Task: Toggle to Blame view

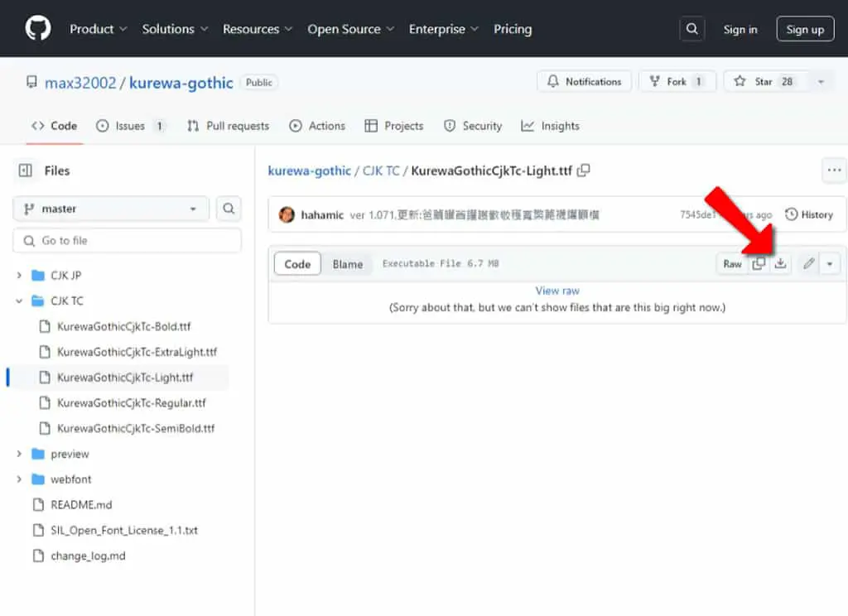Action: pyautogui.click(x=348, y=264)
